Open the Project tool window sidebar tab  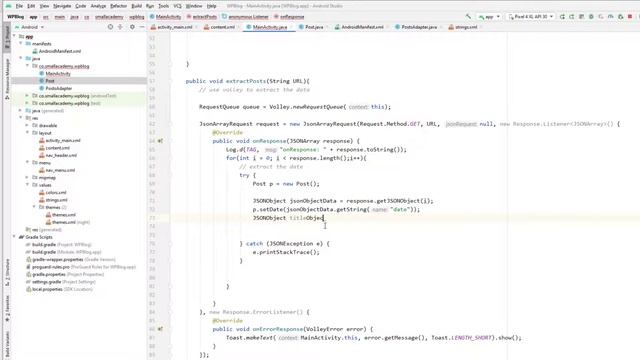(x=7, y=38)
